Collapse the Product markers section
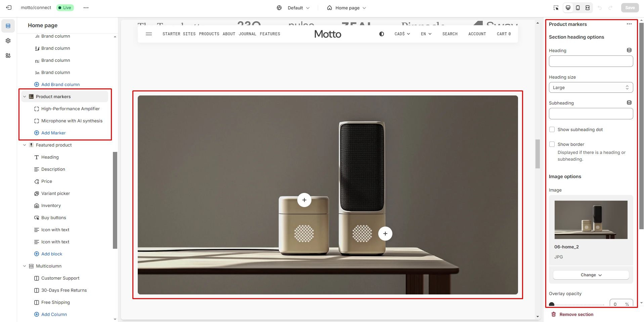 coord(25,97)
